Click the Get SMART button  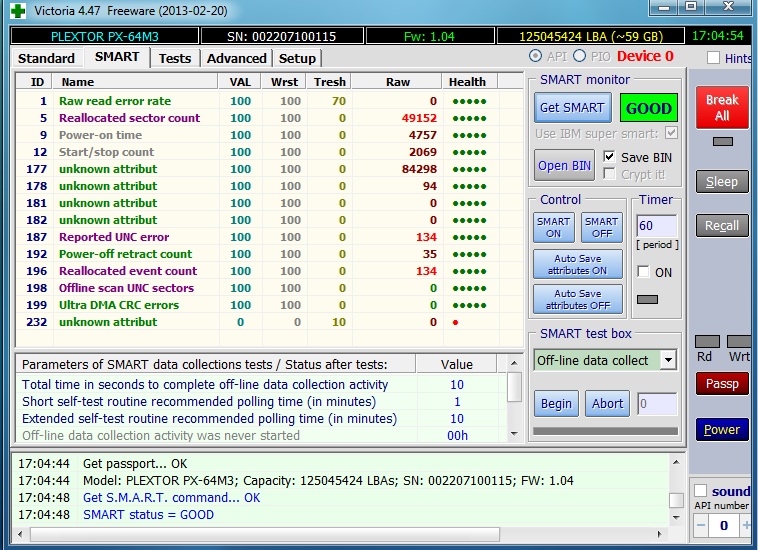572,107
